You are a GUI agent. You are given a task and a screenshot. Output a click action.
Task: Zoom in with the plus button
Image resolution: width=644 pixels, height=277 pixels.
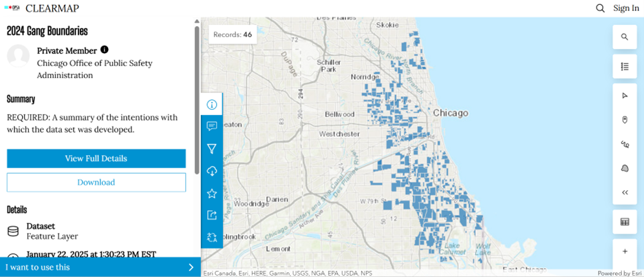[x=624, y=252]
